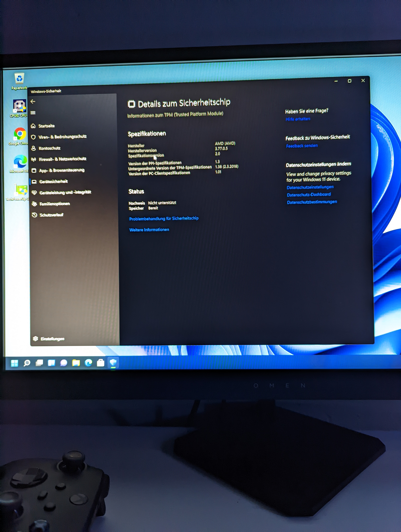
Task: Open Kontoschutz person icon
Action: click(34, 148)
